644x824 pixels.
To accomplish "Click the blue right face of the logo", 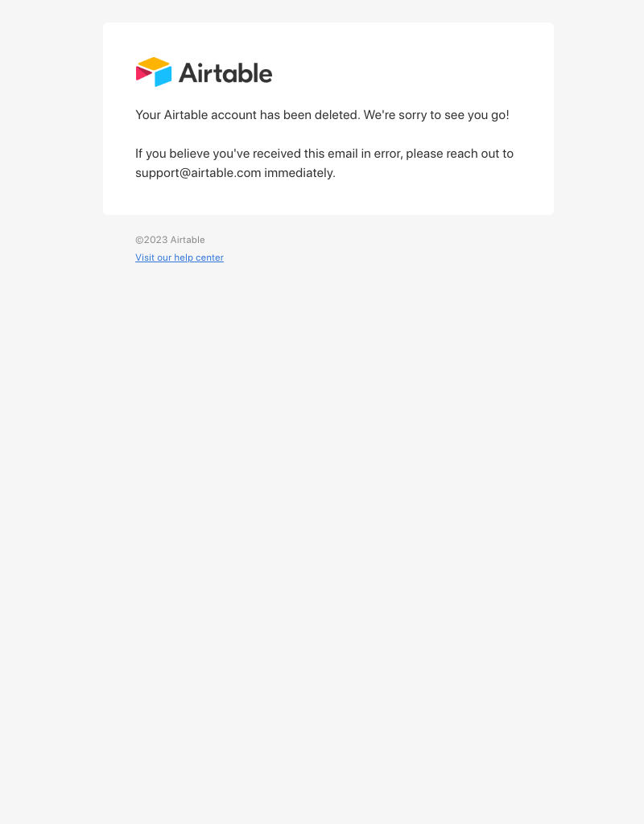I will point(163,76).
